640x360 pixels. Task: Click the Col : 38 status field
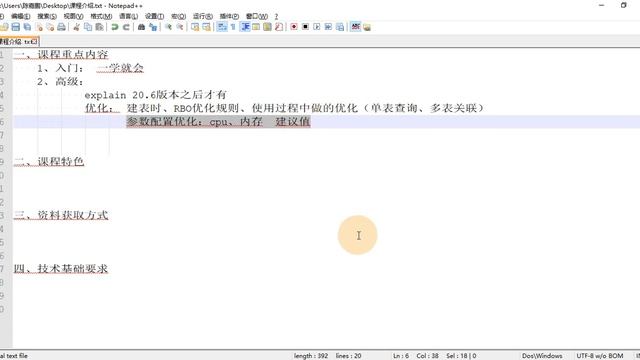427,356
